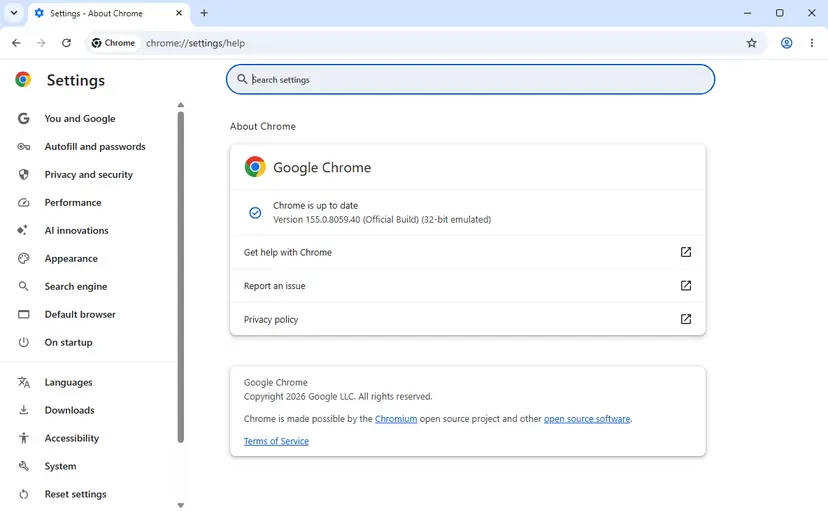This screenshot has width=828, height=511.
Task: Open the Terms of Service link
Action: [x=276, y=441]
